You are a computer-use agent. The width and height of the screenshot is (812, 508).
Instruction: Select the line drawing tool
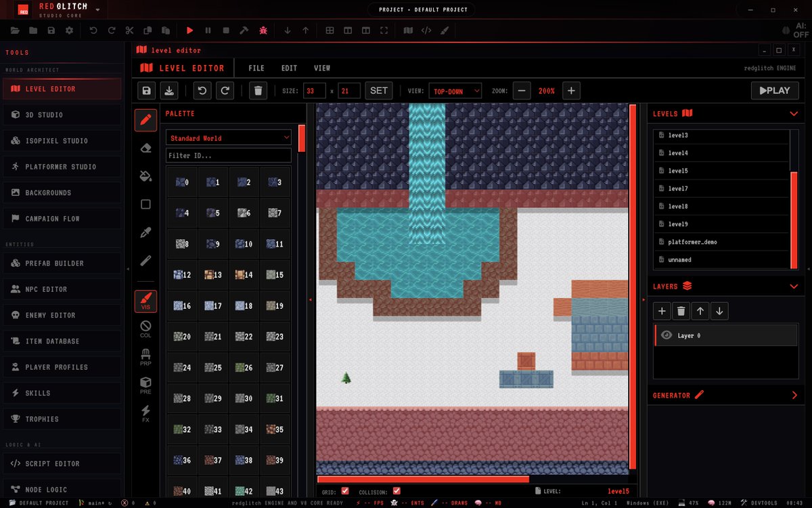pyautogui.click(x=145, y=261)
